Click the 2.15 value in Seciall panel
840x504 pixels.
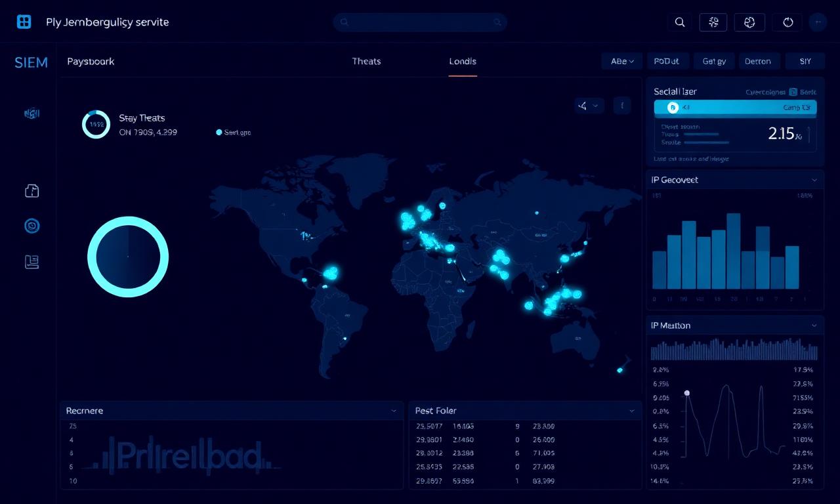(782, 133)
